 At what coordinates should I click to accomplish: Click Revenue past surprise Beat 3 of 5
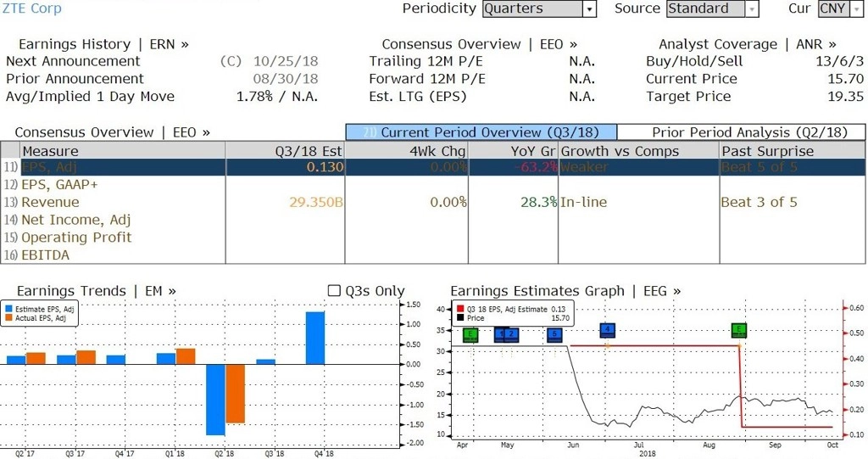(x=759, y=202)
